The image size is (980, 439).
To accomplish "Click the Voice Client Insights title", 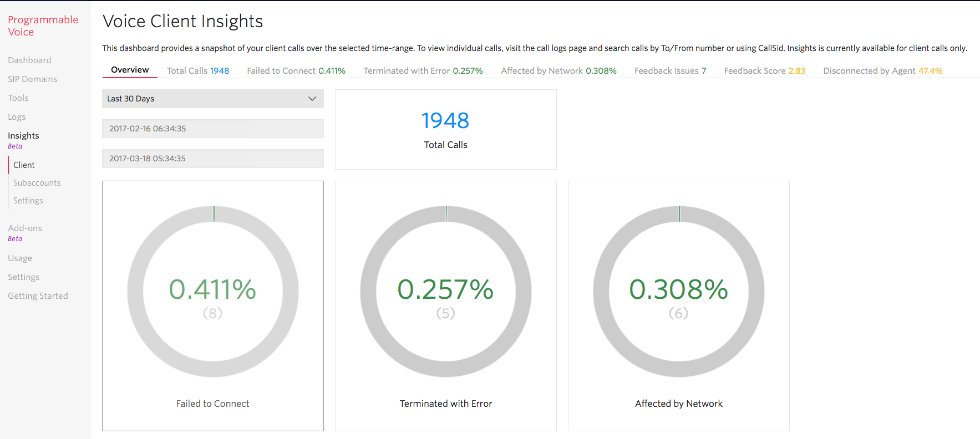I will (182, 21).
